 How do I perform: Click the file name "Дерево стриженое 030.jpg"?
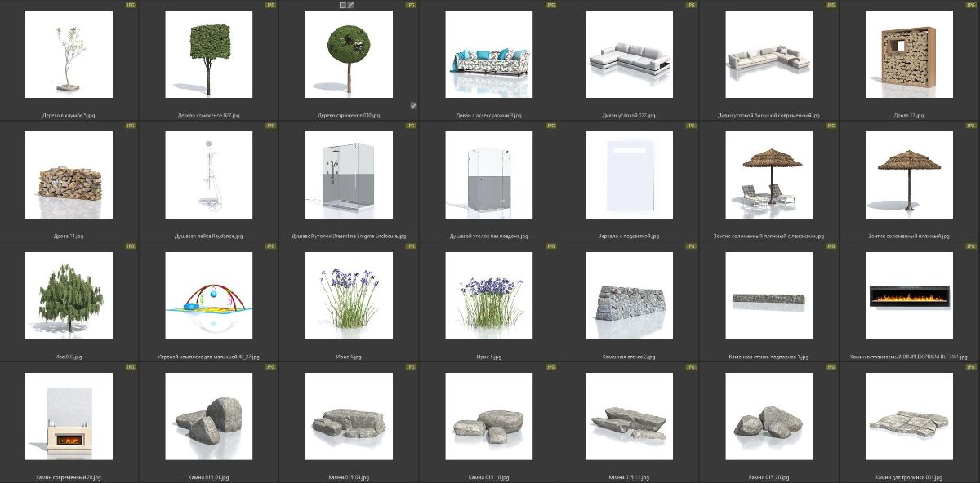(x=350, y=116)
